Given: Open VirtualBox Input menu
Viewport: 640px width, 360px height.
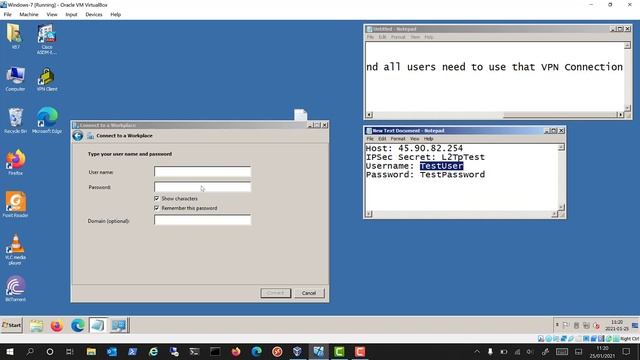Looking at the screenshot, I should [71, 14].
